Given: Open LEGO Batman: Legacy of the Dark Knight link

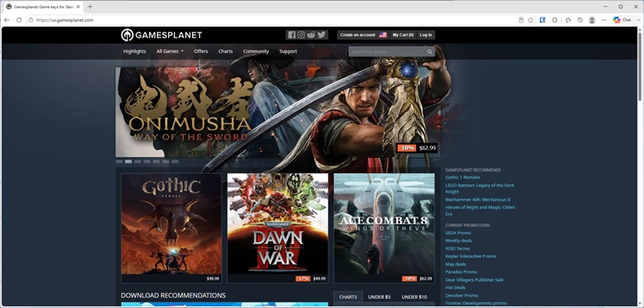Looking at the screenshot, I should click(x=480, y=188).
